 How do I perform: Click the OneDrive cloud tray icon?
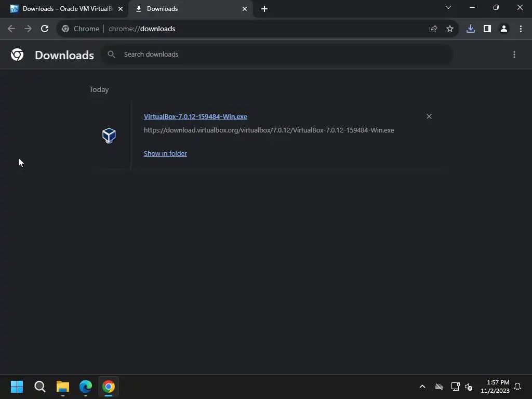(439, 387)
